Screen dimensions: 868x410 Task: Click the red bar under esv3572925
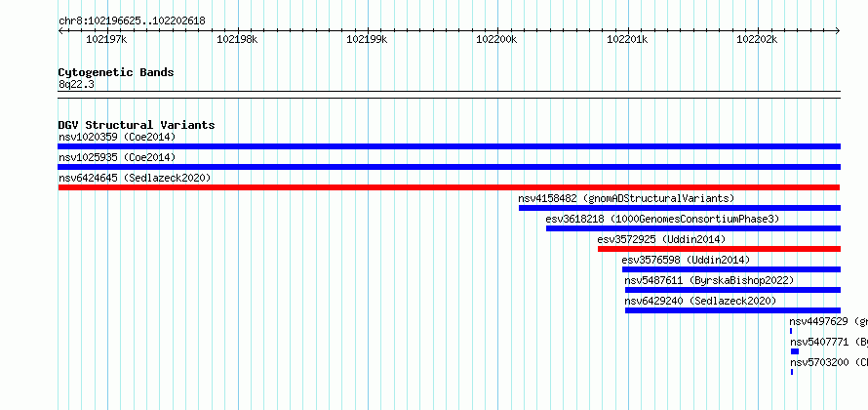point(719,249)
